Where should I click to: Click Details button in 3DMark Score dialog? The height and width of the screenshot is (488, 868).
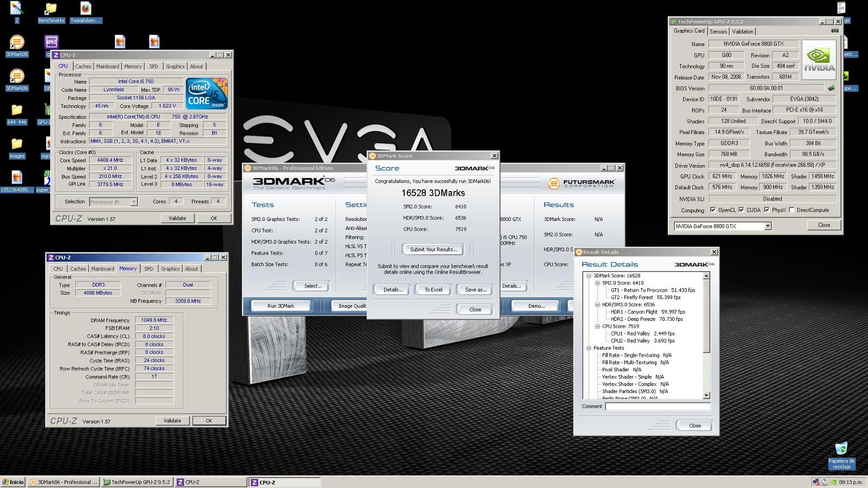pyautogui.click(x=393, y=289)
